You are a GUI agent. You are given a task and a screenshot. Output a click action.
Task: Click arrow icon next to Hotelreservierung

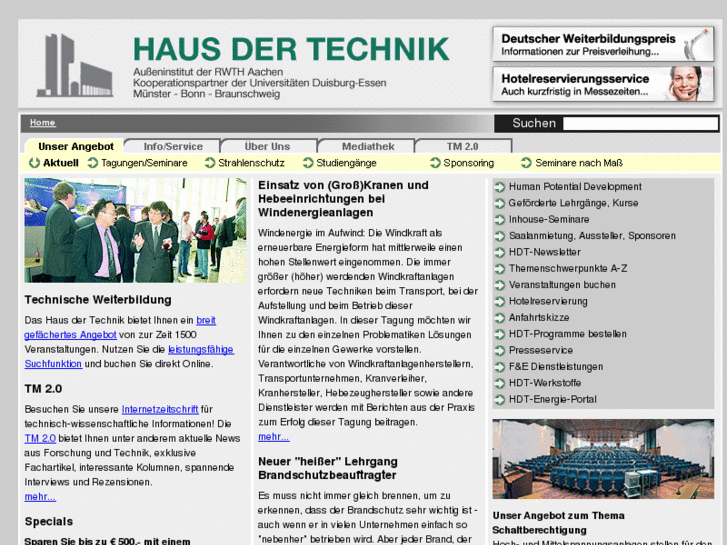(x=499, y=301)
